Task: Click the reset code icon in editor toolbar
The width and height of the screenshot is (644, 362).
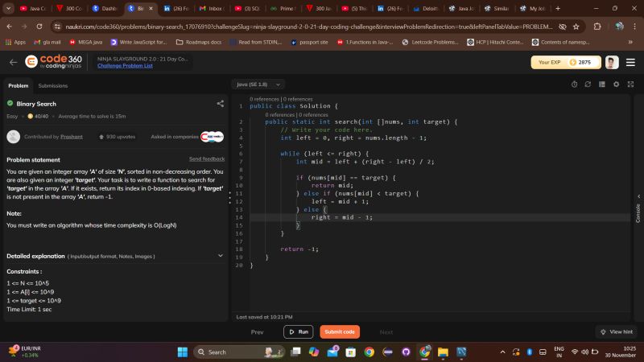Action: point(588,84)
